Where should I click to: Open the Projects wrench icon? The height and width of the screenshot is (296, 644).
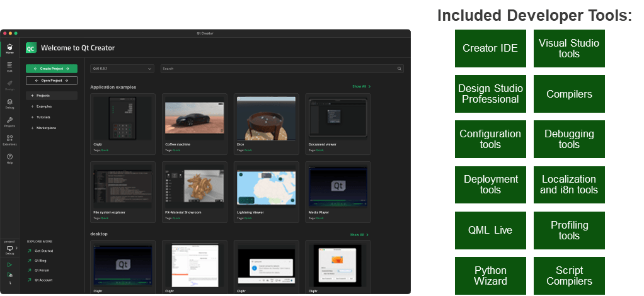click(9, 121)
